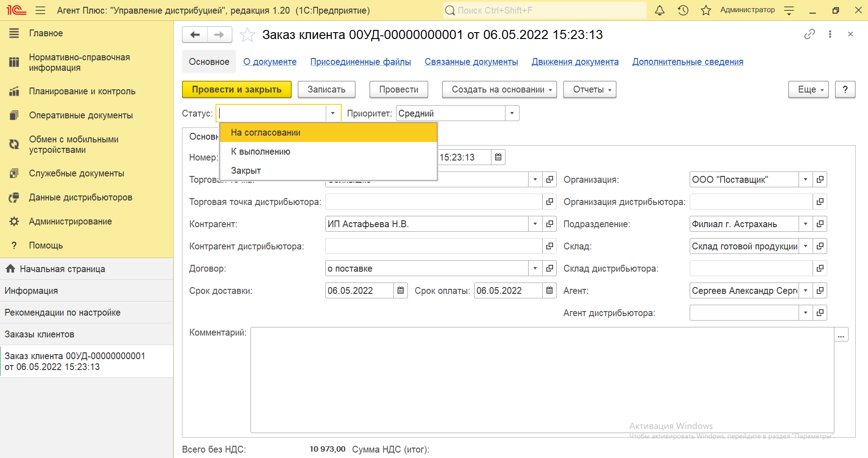Open calendar picker for Срок оплаты
868x458 pixels.
549,291
